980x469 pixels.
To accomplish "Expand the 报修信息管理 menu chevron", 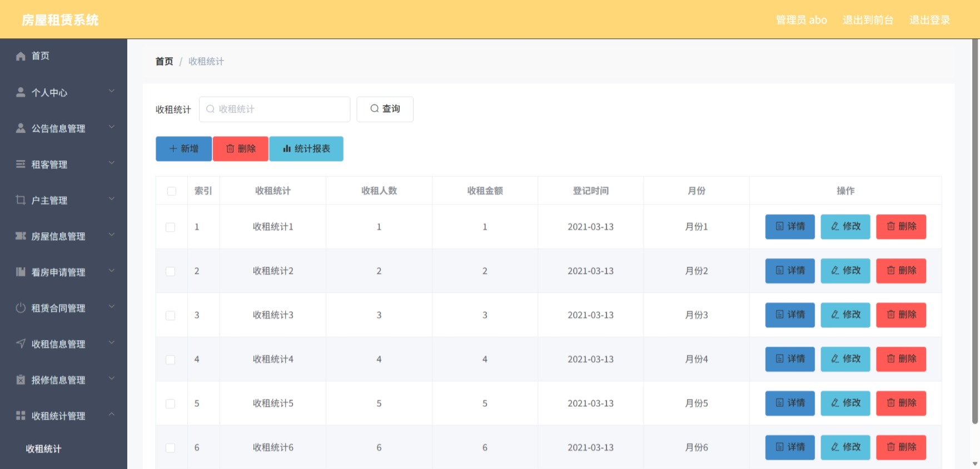I will coord(112,378).
